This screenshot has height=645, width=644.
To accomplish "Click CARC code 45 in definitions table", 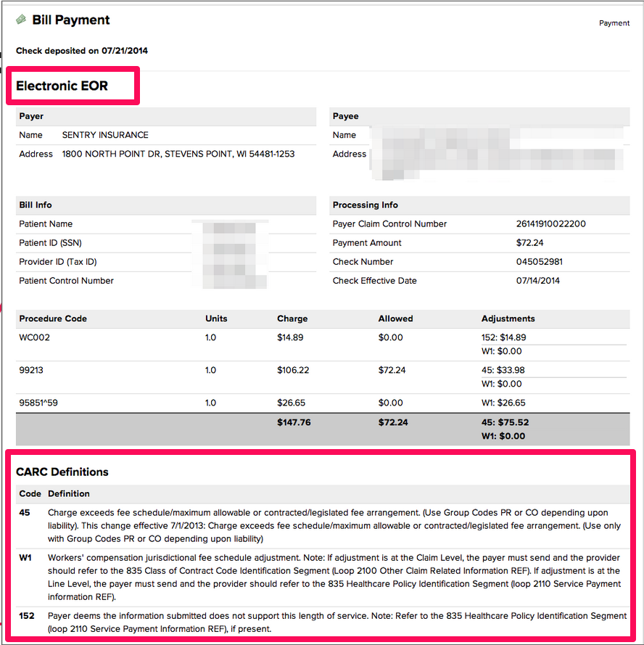I will [x=25, y=512].
